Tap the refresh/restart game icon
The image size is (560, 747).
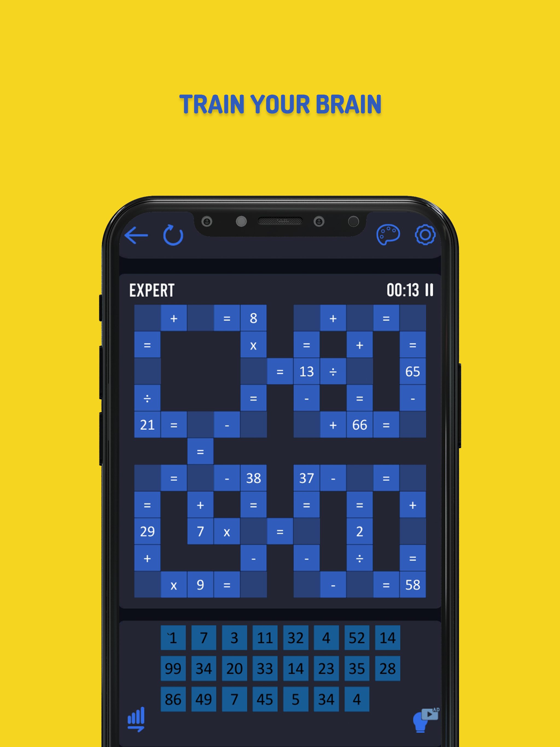coord(174,235)
